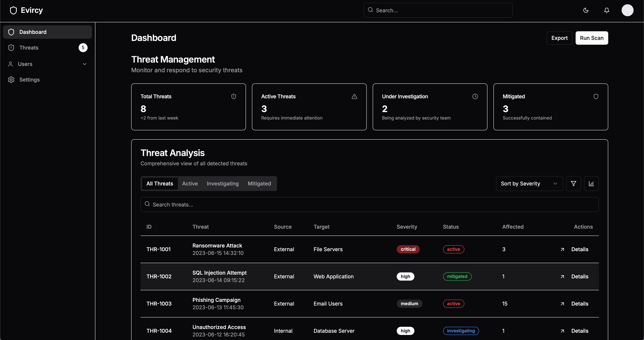Open the THR-1001 details arrow icon
Screen dimensions: 644x340
pos(563,249)
